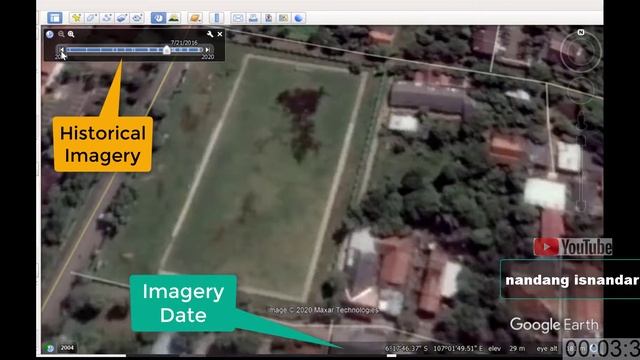Click the N north-up compass button
The height and width of the screenshot is (360, 640).
(x=581, y=32)
